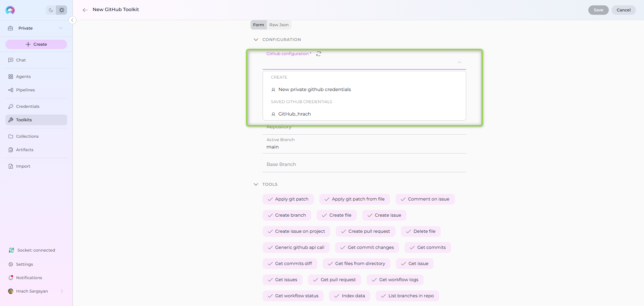Go back with the left arrow
The width and height of the screenshot is (644, 306).
(x=85, y=10)
